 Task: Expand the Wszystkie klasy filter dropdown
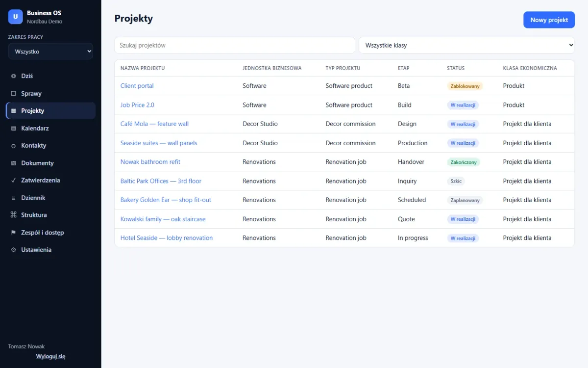(x=466, y=45)
